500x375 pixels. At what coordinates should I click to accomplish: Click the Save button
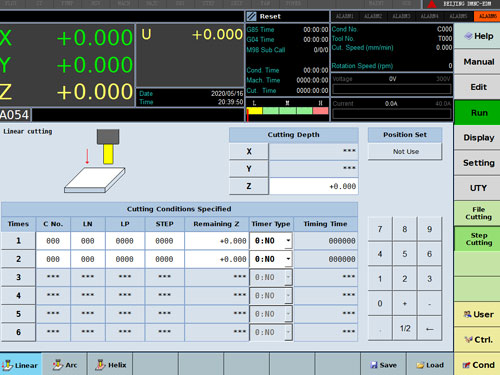click(383, 365)
